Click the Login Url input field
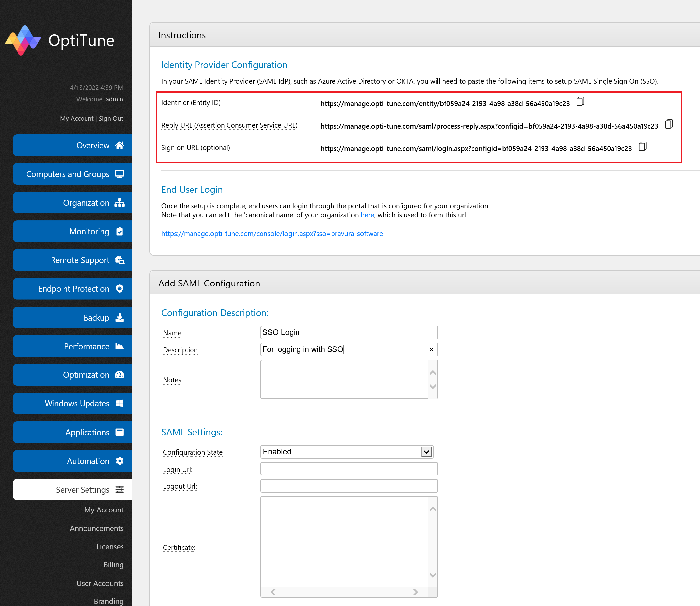 [349, 469]
